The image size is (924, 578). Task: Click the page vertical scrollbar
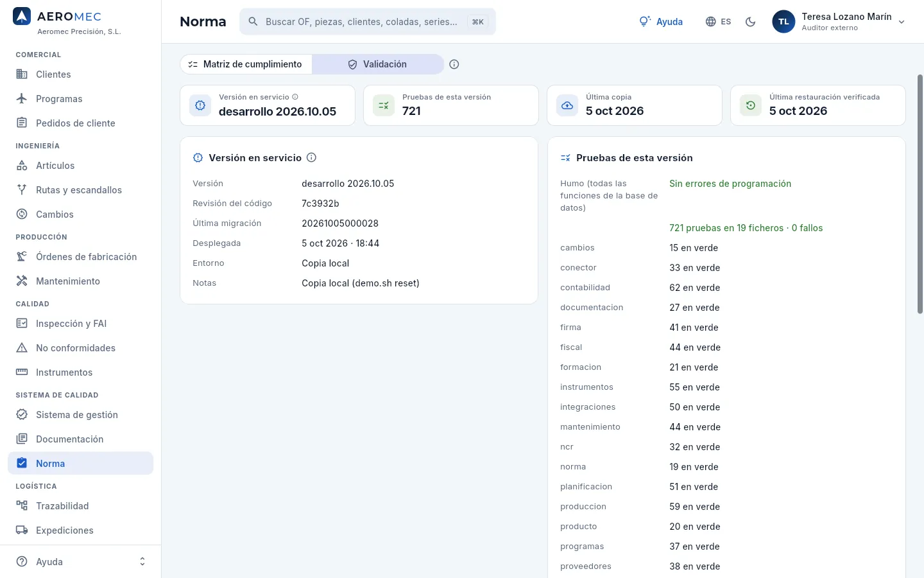click(x=920, y=194)
